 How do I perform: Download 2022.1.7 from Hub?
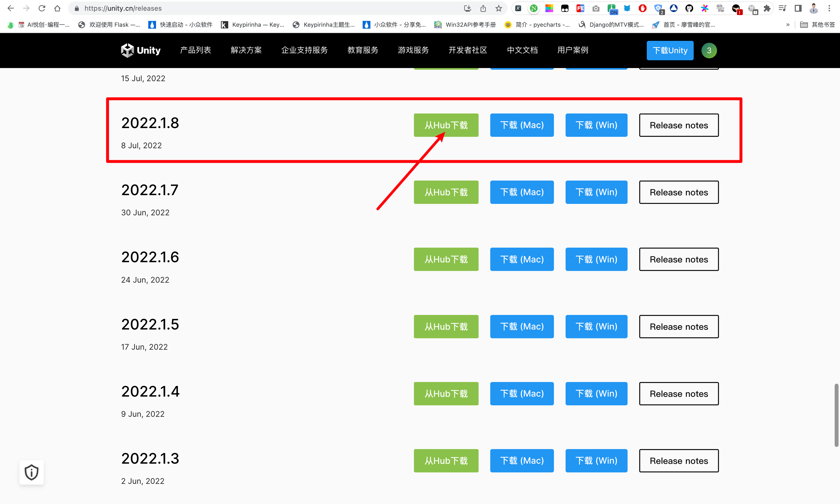click(x=446, y=192)
